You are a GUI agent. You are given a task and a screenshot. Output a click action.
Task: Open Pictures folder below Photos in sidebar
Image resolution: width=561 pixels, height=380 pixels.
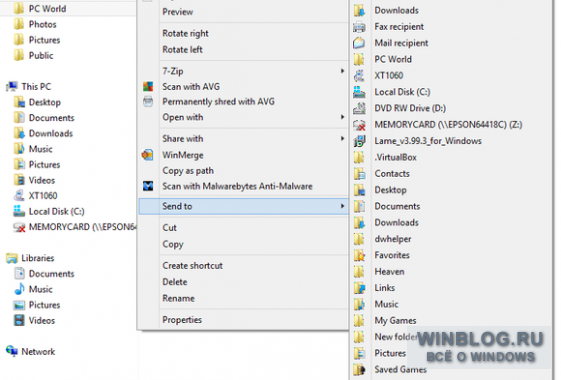[x=44, y=40]
